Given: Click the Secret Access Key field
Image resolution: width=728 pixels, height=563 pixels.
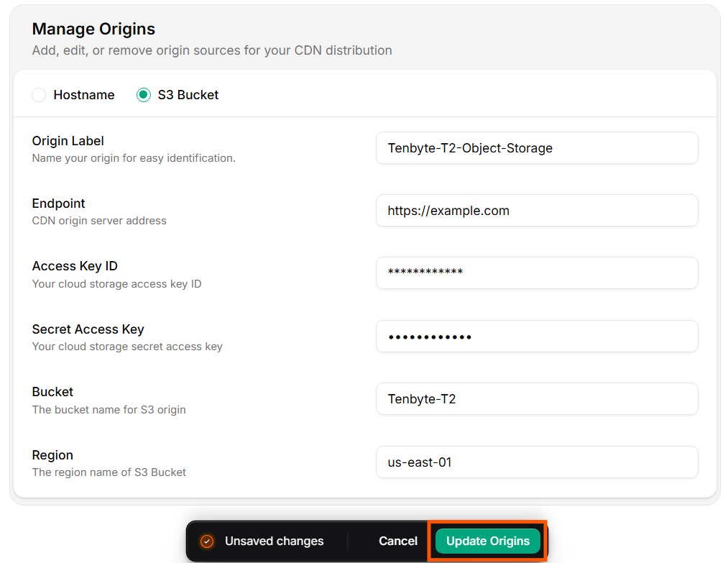Looking at the screenshot, I should point(536,336).
